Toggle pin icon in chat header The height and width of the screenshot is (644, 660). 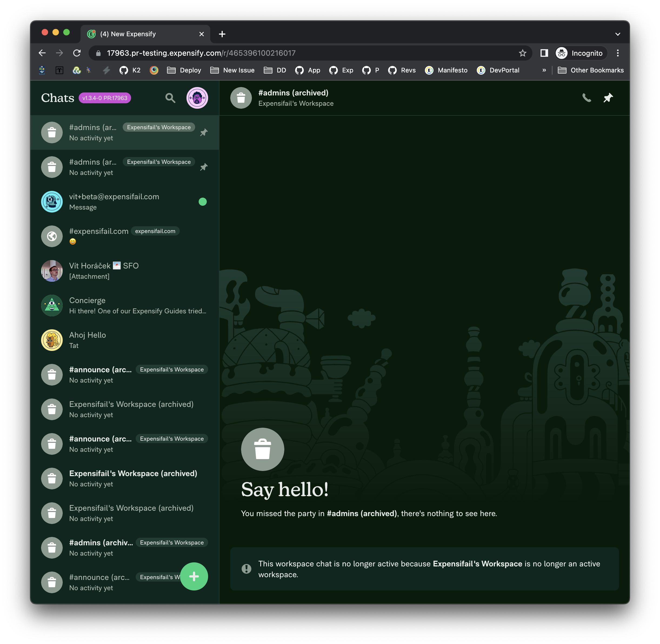(x=608, y=98)
